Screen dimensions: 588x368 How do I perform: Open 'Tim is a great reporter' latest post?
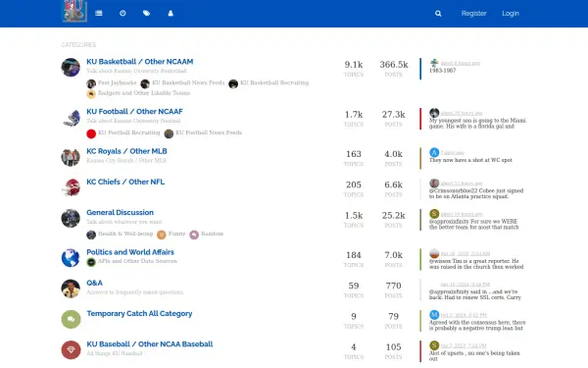pyautogui.click(x=476, y=264)
